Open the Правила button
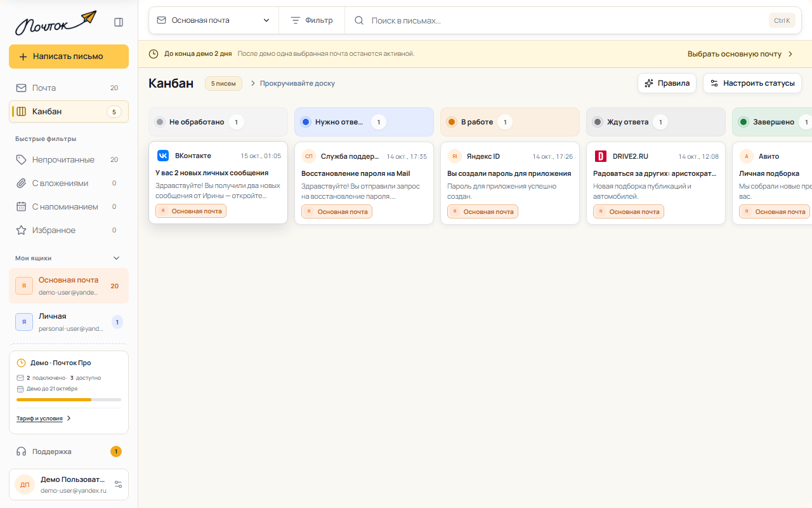 click(667, 83)
